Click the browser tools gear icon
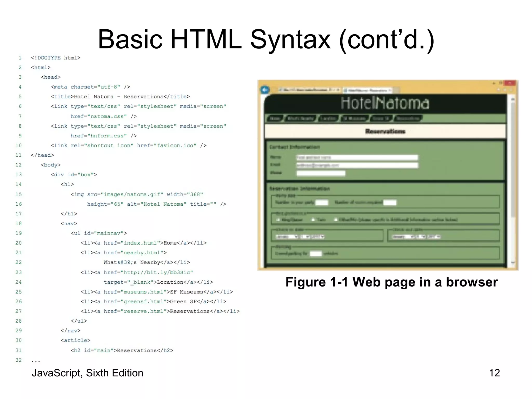This screenshot has width=532, height=399. coord(511,90)
